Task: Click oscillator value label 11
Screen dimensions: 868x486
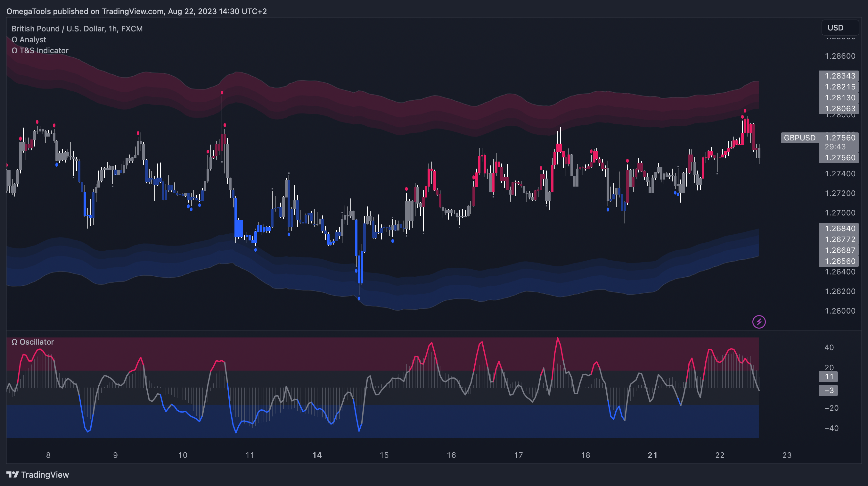Action: [829, 376]
